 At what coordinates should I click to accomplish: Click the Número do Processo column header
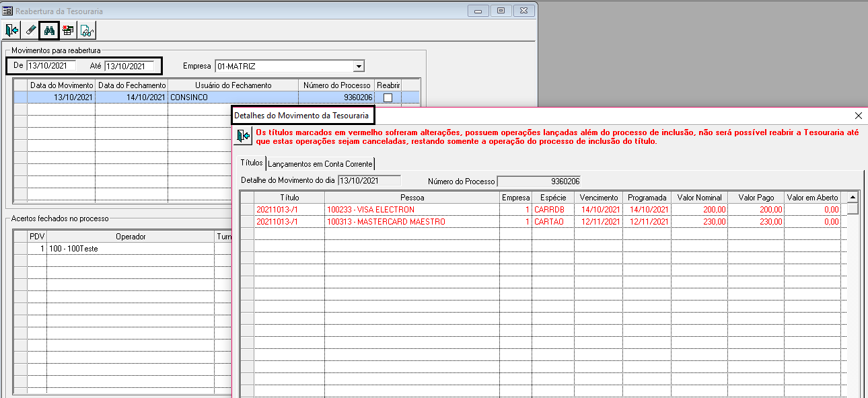click(x=336, y=85)
